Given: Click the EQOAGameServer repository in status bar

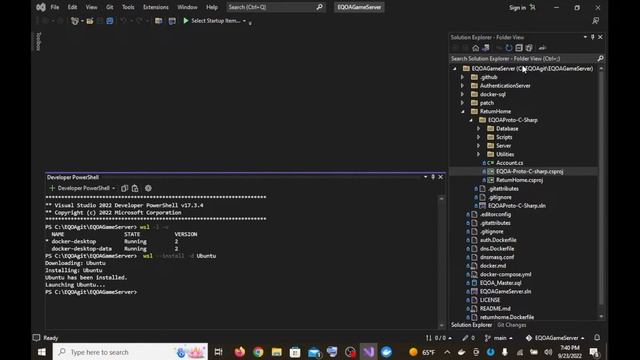Looking at the screenshot, I should 555,338.
